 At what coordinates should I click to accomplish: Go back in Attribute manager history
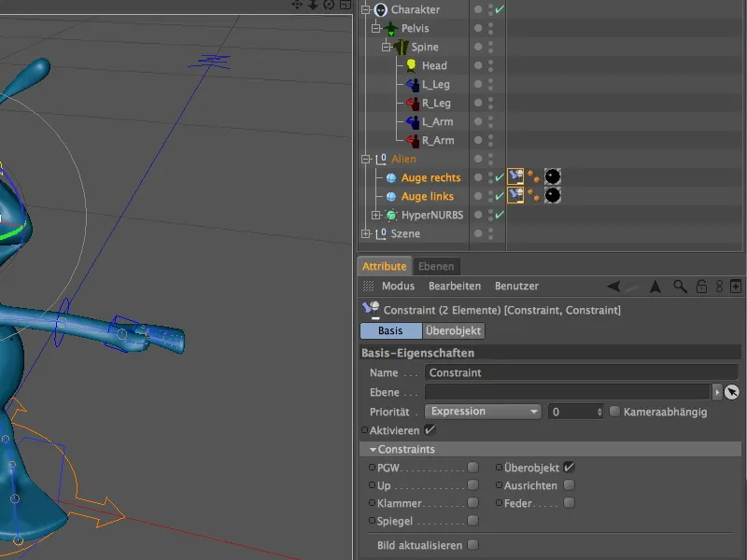point(614,287)
